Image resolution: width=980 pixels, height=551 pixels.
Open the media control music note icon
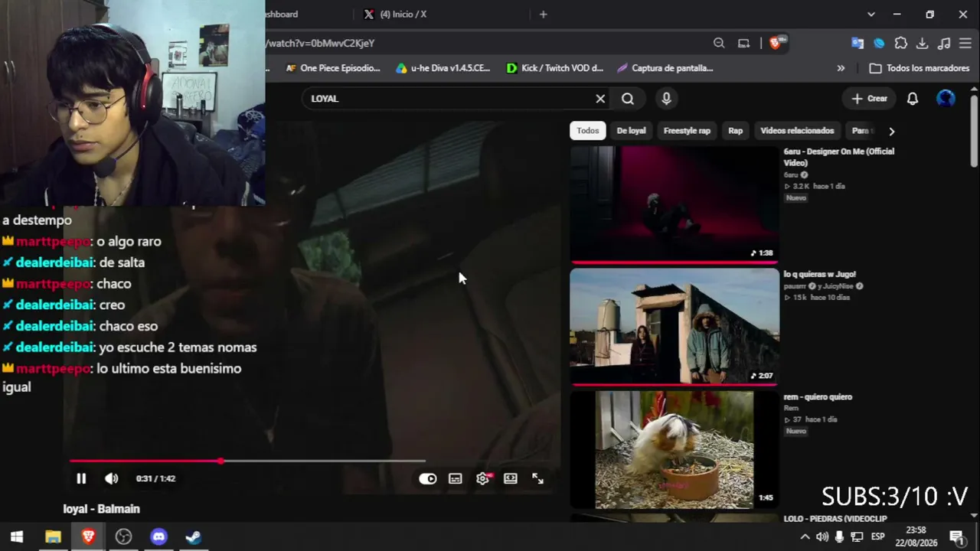pos(944,44)
